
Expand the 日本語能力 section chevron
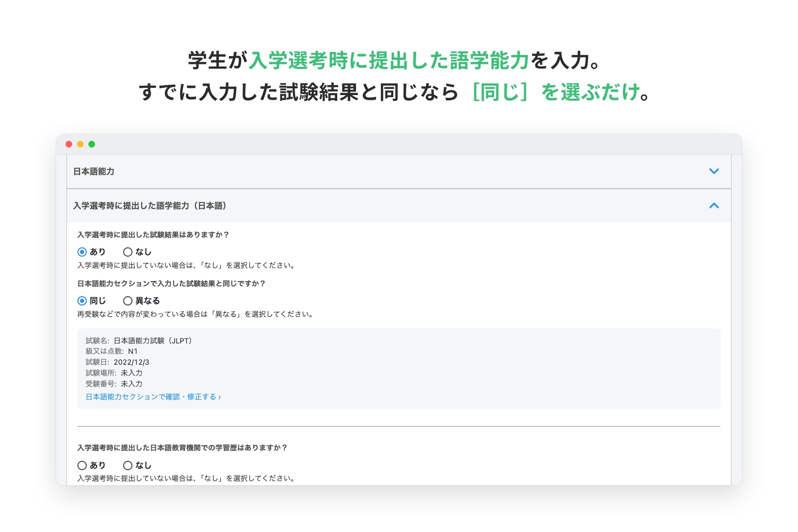pyautogui.click(x=714, y=171)
